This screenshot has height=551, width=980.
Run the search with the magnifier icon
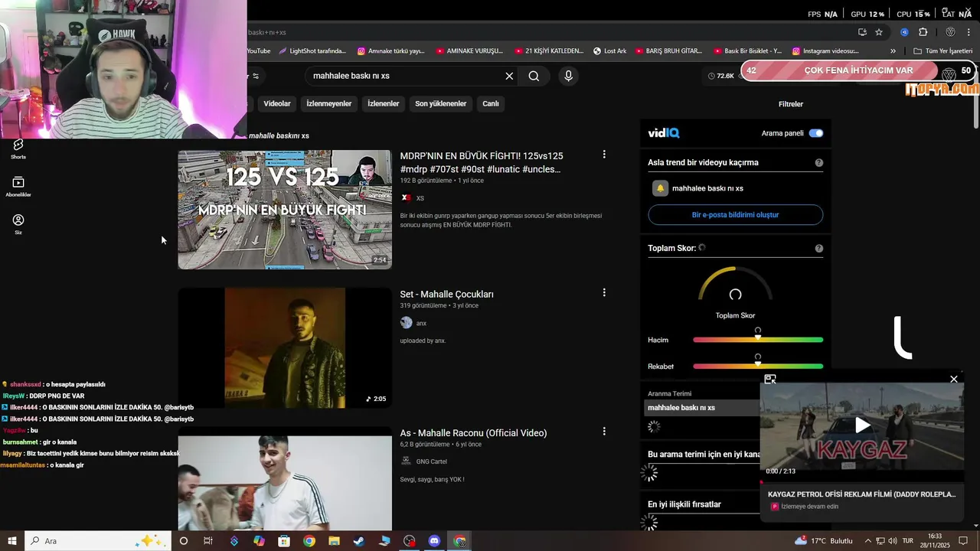(534, 76)
